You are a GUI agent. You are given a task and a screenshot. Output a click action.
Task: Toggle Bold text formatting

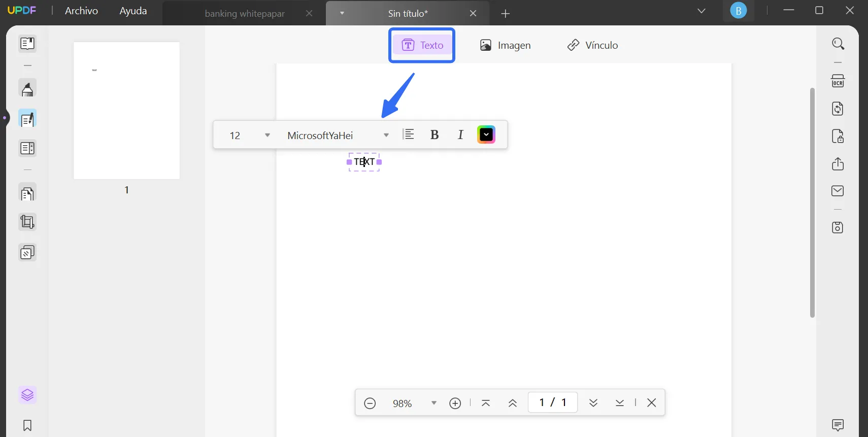tap(435, 135)
